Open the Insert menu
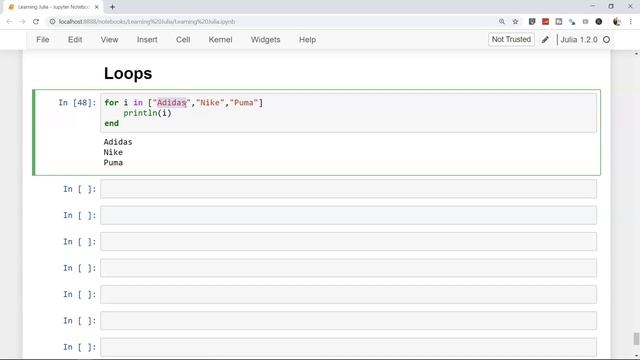The image size is (640, 360). 147,40
